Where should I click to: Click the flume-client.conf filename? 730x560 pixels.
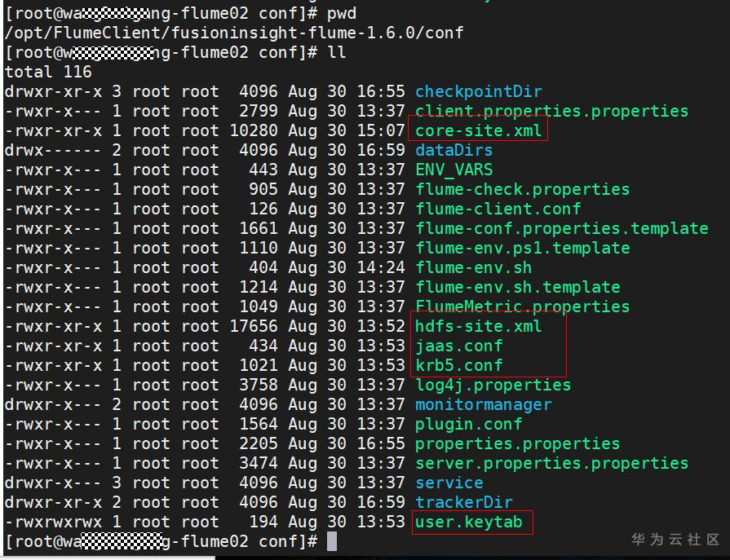[498, 209]
